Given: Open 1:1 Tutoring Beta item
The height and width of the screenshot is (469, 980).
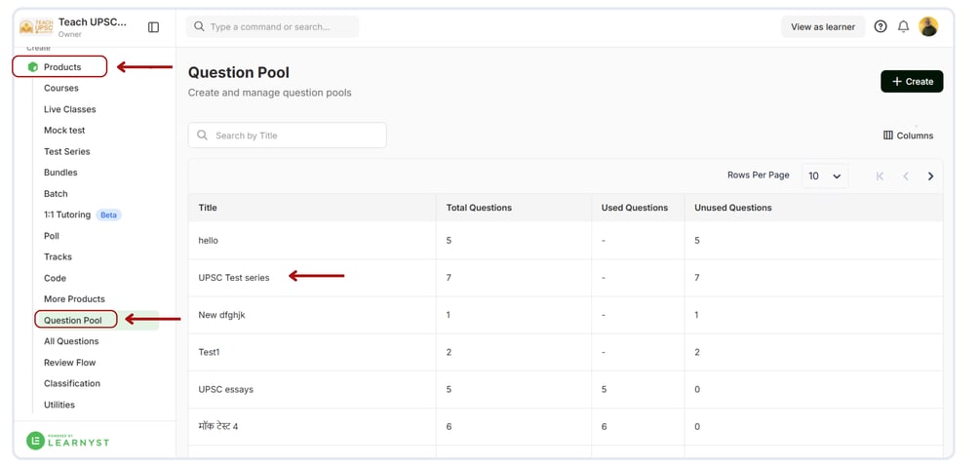Looking at the screenshot, I should [x=83, y=215].
